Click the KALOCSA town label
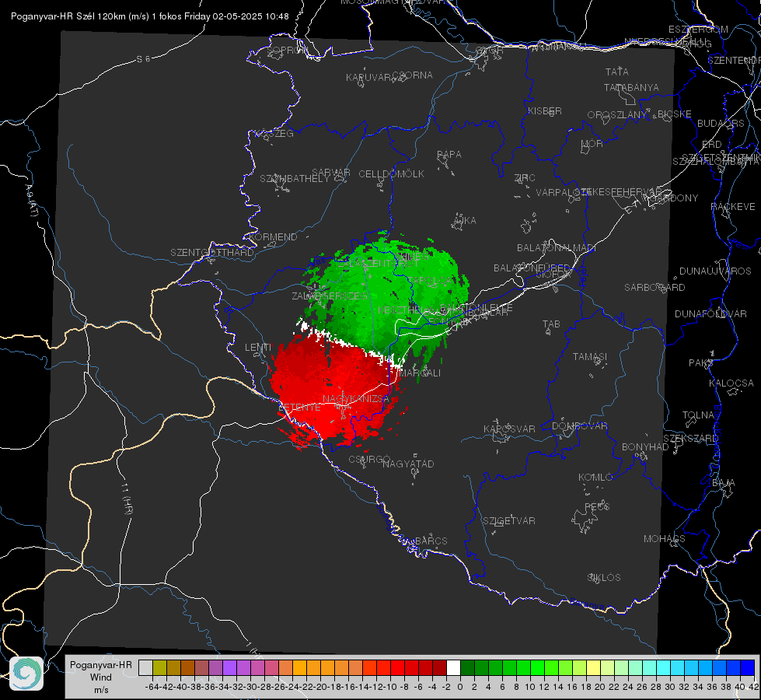This screenshot has width=761, height=700. pyautogui.click(x=731, y=383)
